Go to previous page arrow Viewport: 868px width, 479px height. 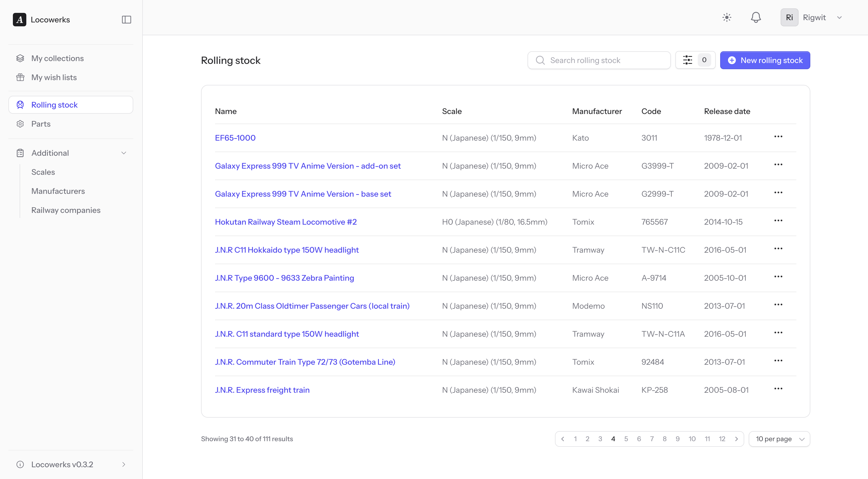click(563, 439)
